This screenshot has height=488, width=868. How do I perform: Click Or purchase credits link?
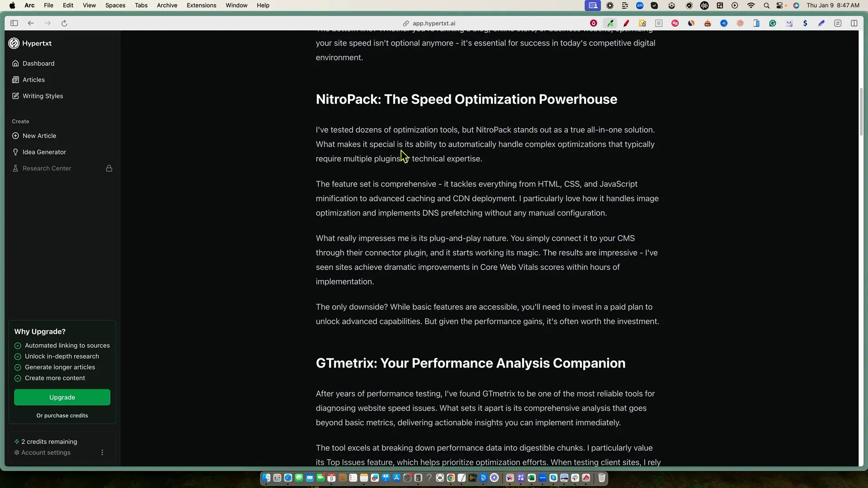62,415
